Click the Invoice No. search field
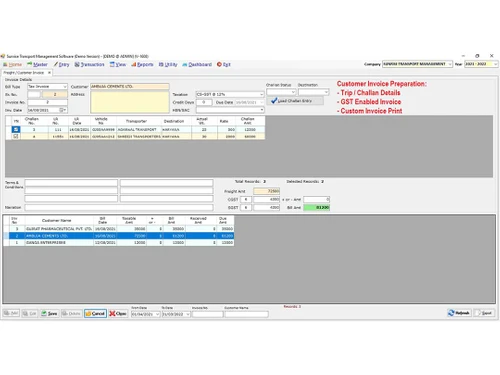The image size is (500, 375). coord(207,314)
